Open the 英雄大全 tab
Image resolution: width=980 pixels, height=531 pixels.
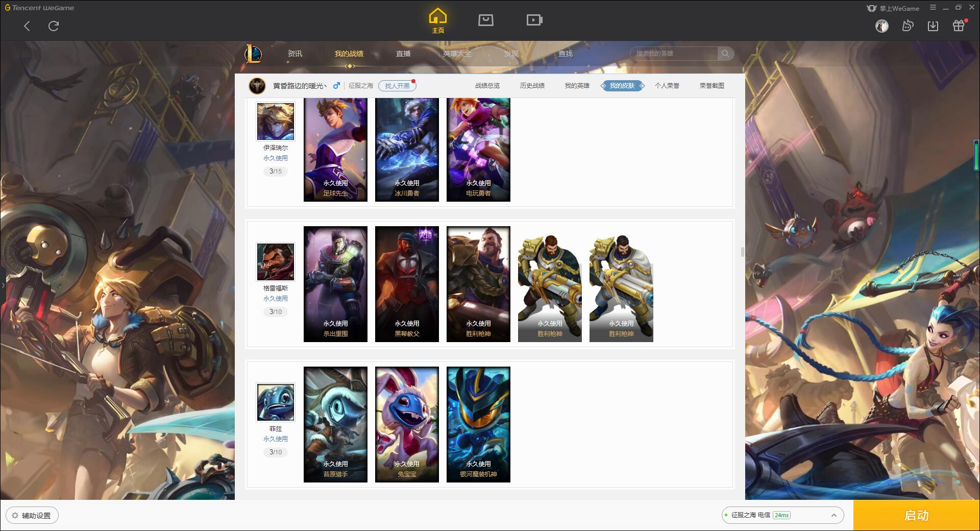[x=457, y=54]
